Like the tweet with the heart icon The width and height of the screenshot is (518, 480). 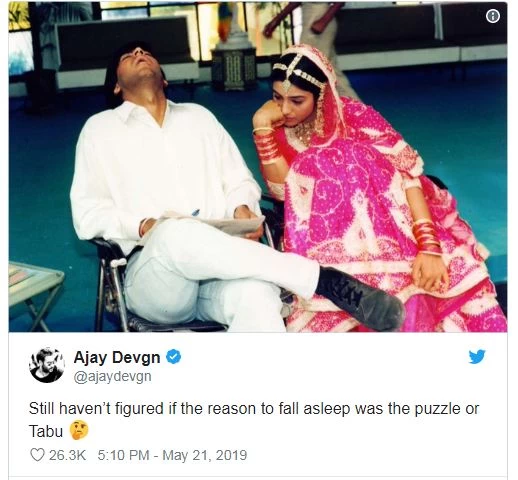(37, 455)
